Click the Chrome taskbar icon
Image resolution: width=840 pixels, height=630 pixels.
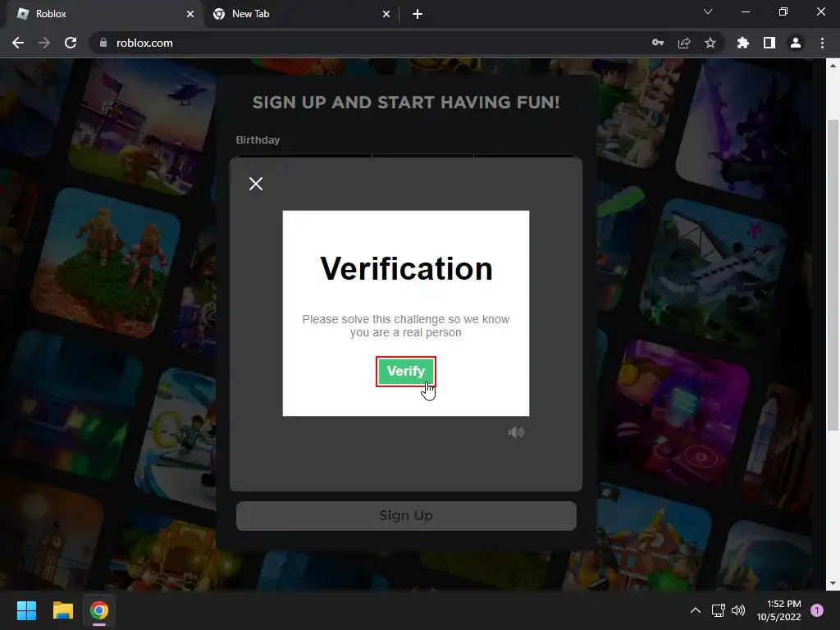(x=99, y=610)
